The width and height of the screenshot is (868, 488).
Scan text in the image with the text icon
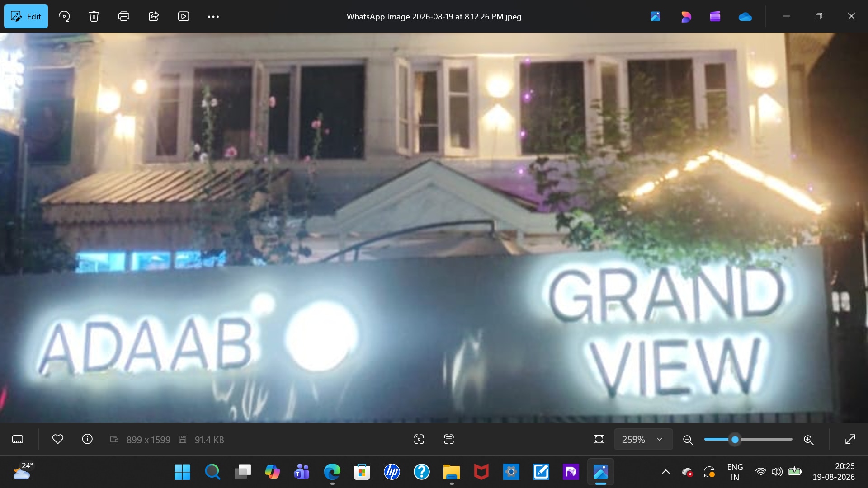click(449, 439)
